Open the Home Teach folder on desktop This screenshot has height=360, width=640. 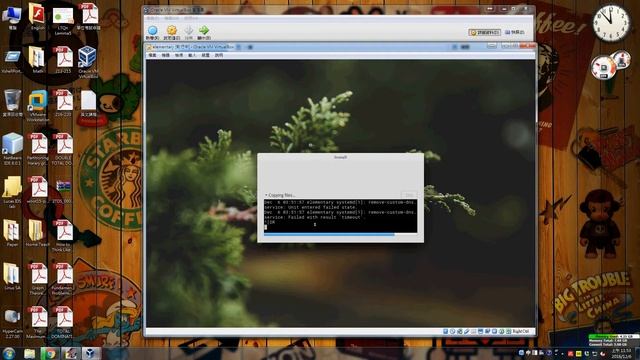37,233
